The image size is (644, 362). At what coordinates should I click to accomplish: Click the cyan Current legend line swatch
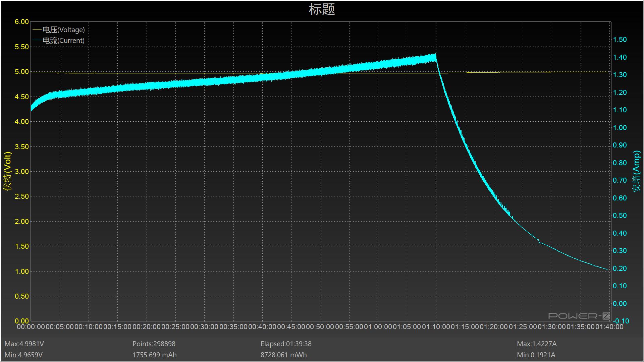37,41
